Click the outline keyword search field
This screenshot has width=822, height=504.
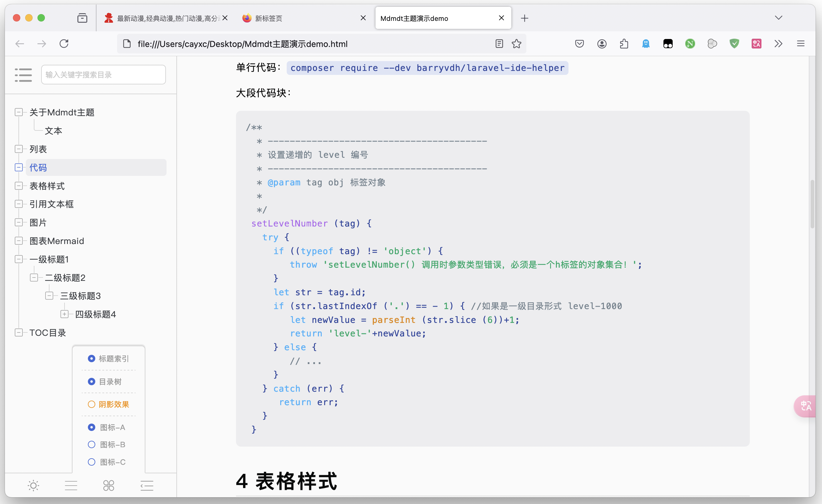[x=104, y=75]
